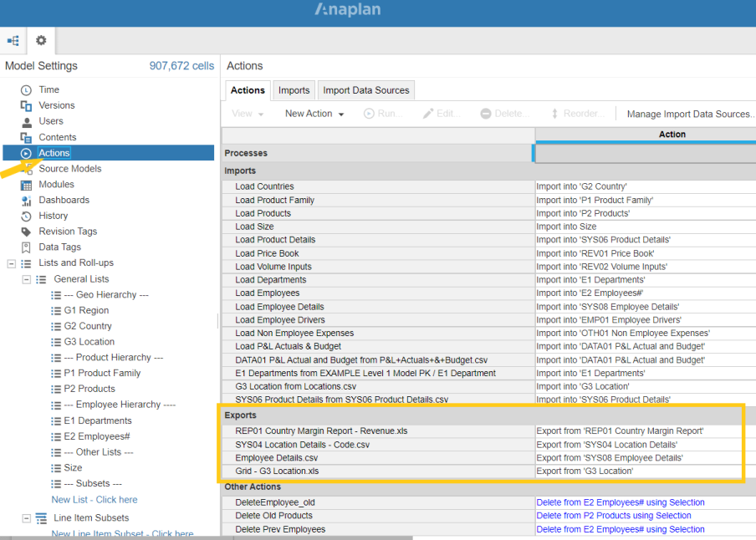Collapse the Lists and Roll-ups node

tap(12, 264)
